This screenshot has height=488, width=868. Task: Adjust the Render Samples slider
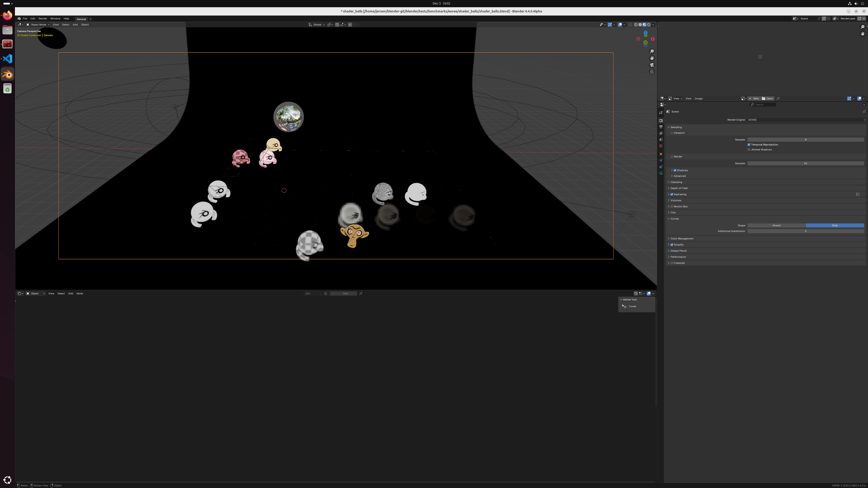pyautogui.click(x=806, y=163)
